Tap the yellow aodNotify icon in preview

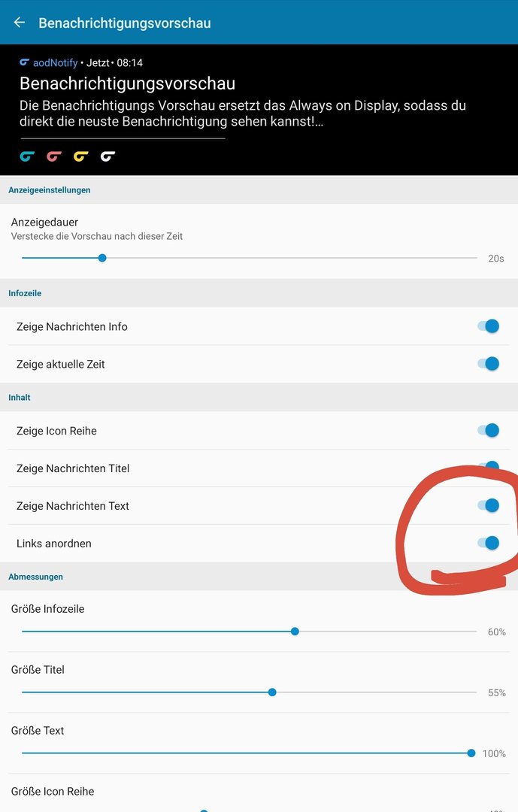[x=80, y=156]
